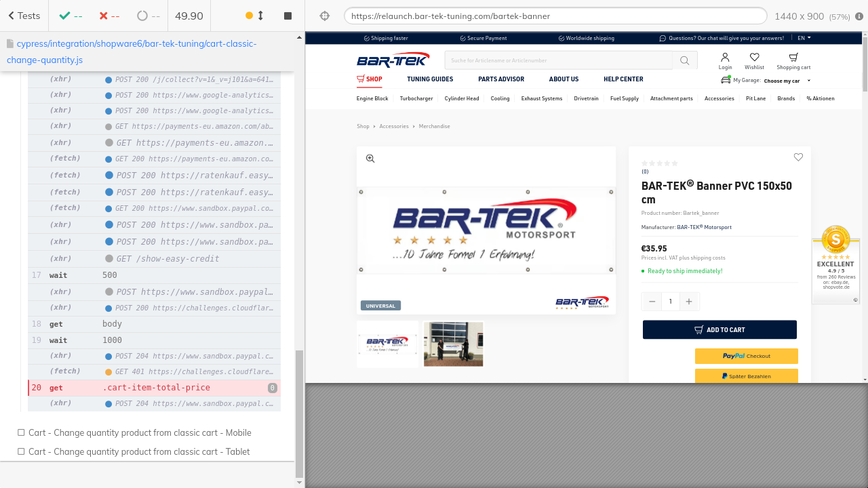Open the Tuning Guides menu

[430, 79]
